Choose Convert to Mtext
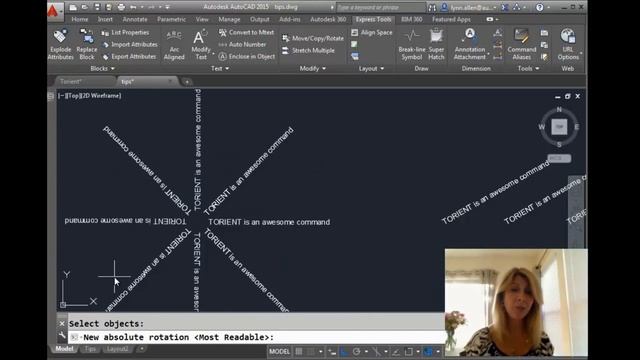 point(246,33)
